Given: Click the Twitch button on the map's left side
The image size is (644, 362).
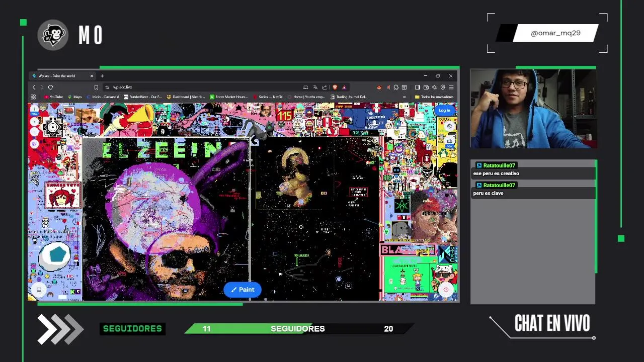Looking at the screenshot, I should point(34,144).
